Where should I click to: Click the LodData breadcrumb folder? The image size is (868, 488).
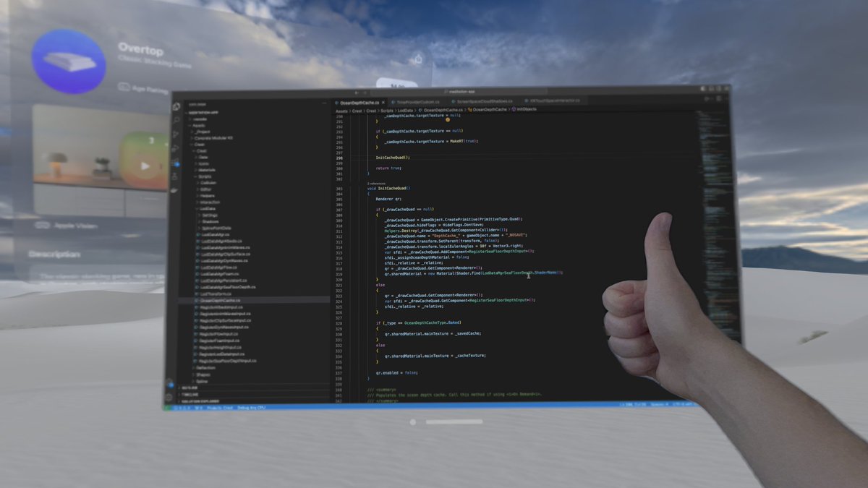pyautogui.click(x=405, y=110)
